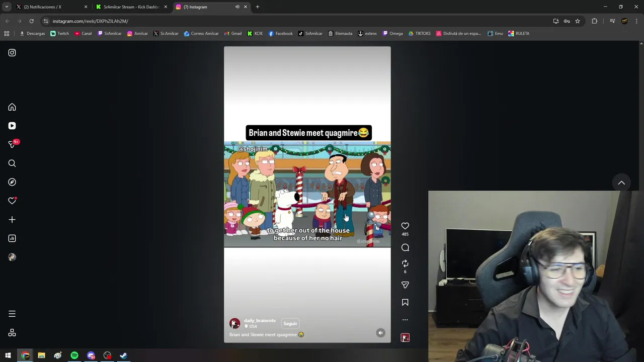Switch to the SrAmilcar Stream Kick Dashboard tab
The height and width of the screenshot is (362, 644).
pyautogui.click(x=131, y=7)
